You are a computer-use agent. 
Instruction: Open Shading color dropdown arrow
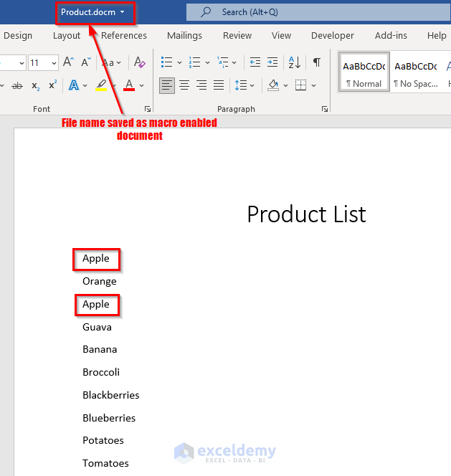(x=286, y=86)
